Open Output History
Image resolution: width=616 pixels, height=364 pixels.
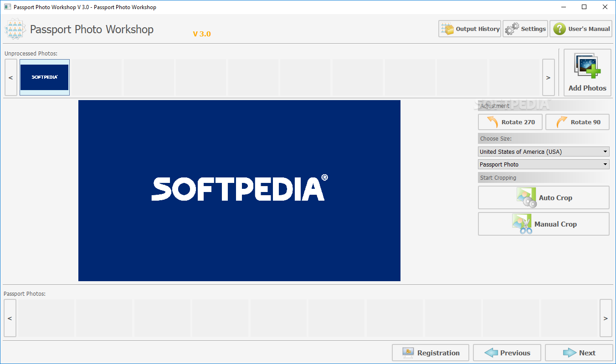[470, 29]
